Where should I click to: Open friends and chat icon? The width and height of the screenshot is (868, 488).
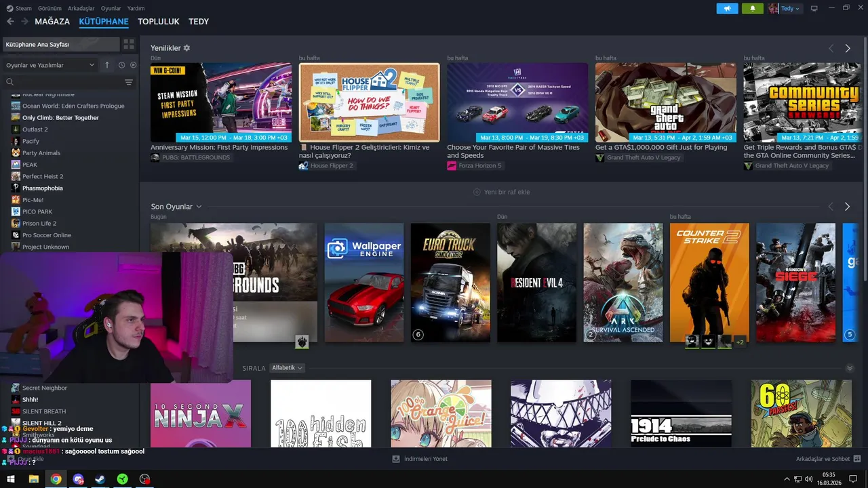pos(857,459)
